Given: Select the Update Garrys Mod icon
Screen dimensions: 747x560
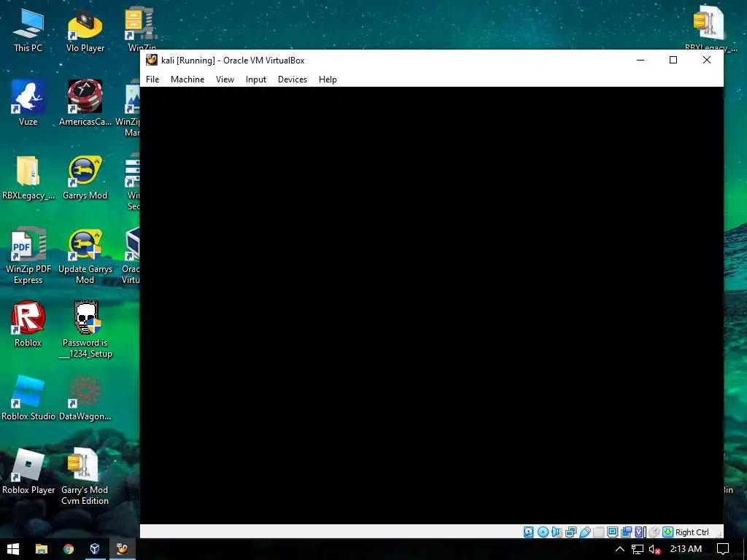Looking at the screenshot, I should click(85, 256).
